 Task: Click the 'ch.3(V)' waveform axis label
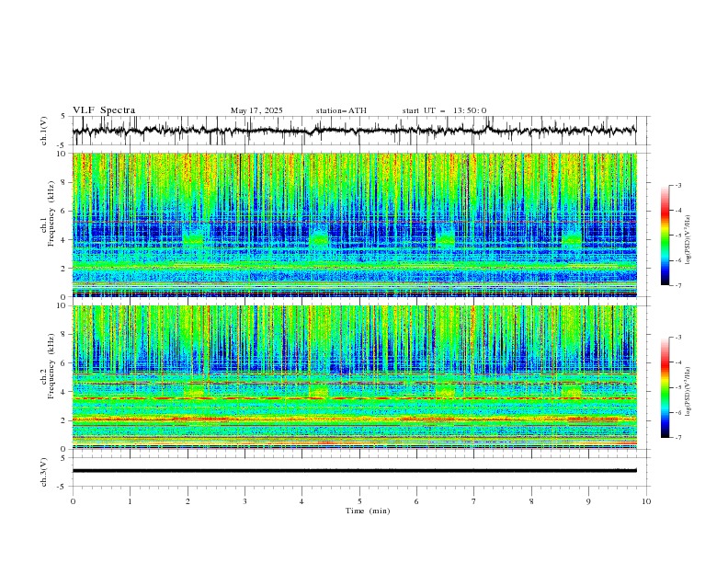(x=44, y=472)
